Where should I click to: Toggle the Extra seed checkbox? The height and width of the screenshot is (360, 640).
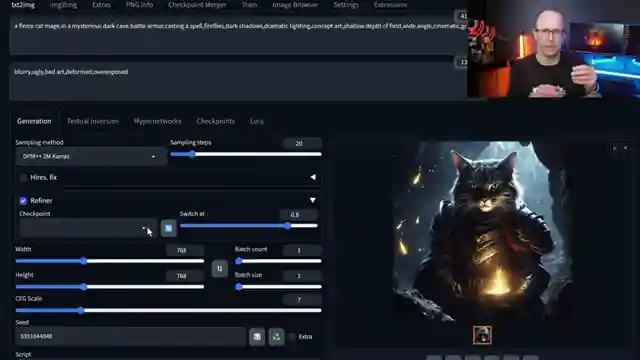[x=291, y=337]
